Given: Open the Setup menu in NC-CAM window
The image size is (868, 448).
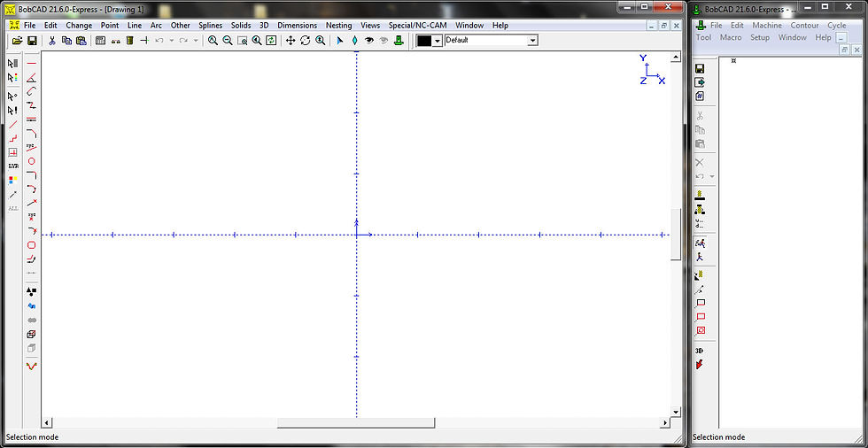Looking at the screenshot, I should click(760, 37).
